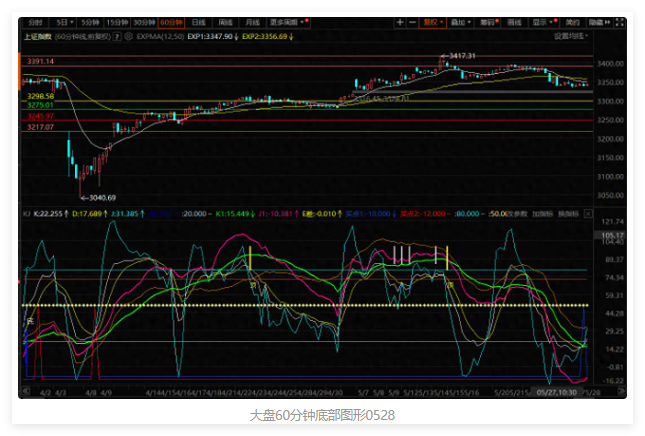The height and width of the screenshot is (436, 645).
Task: Open 更多周期 more periods dropdown
Action: coord(289,22)
